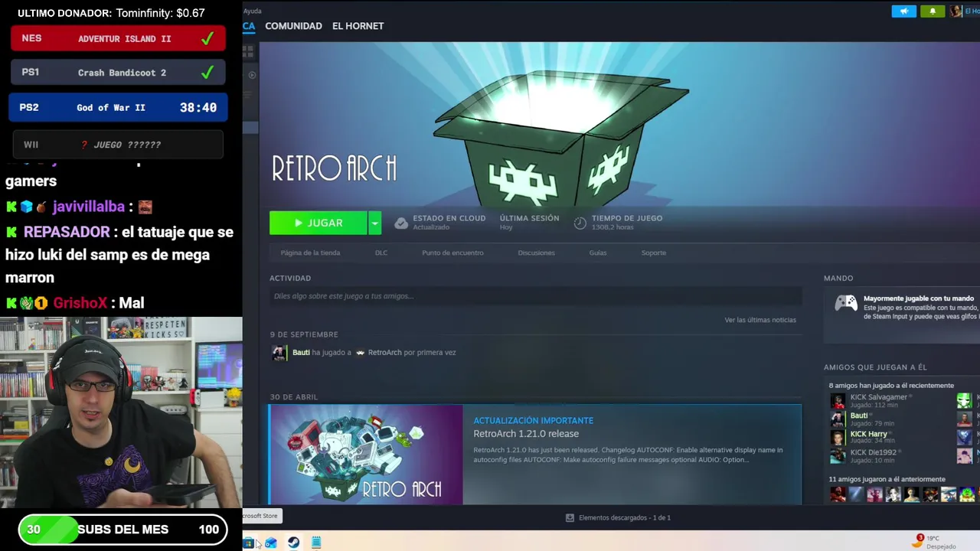This screenshot has height=551, width=980.
Task: Click KICK Harry's avatar
Action: 838,437
